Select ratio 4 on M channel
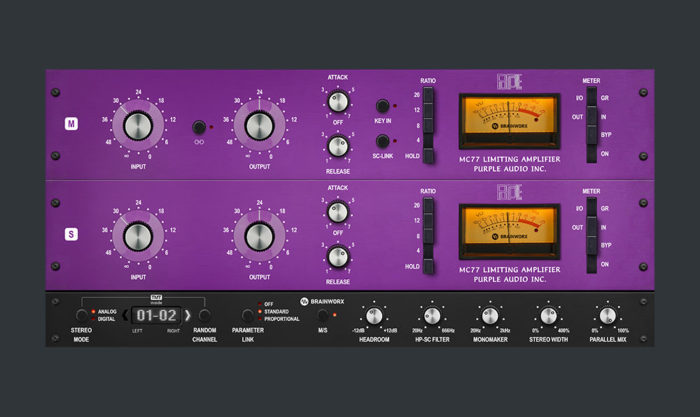Screen dimensions: 700x417 click(x=428, y=140)
